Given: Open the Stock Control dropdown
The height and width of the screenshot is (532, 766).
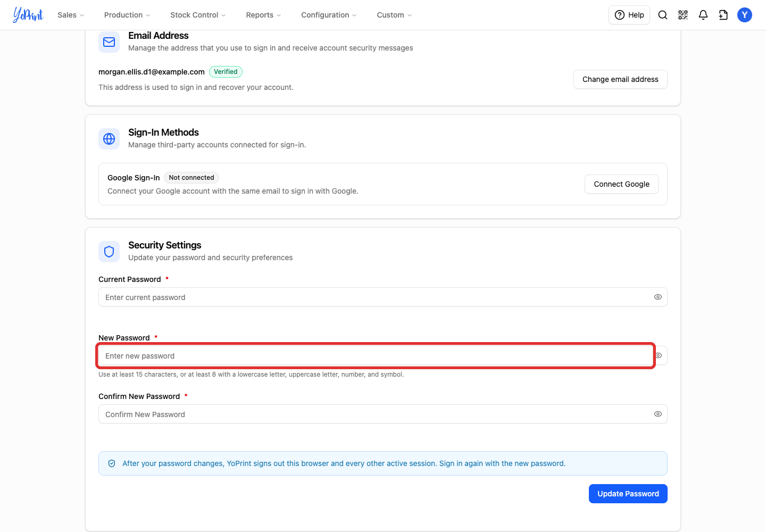Looking at the screenshot, I should (198, 15).
